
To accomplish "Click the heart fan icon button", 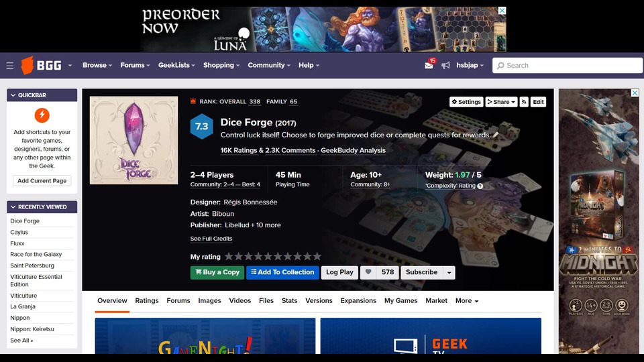I will tap(368, 272).
